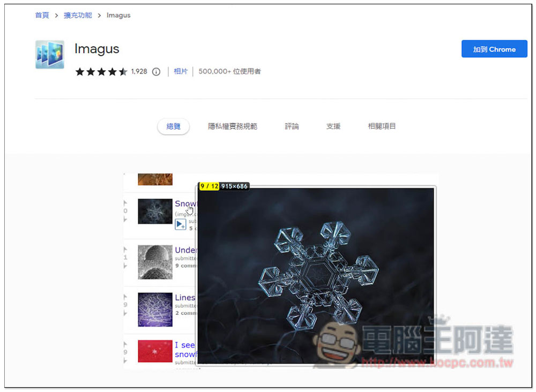Open the 相關項目 tab
536x392 pixels.
click(x=382, y=126)
